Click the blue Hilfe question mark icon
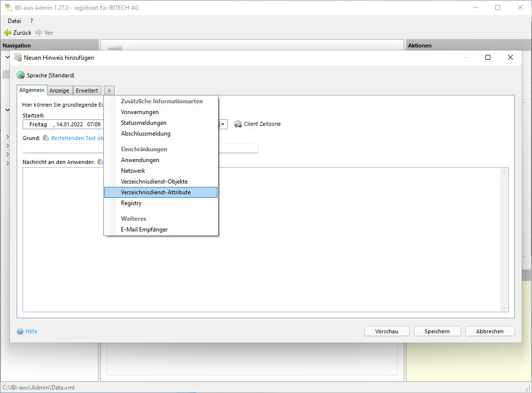532x393 pixels. (x=20, y=331)
